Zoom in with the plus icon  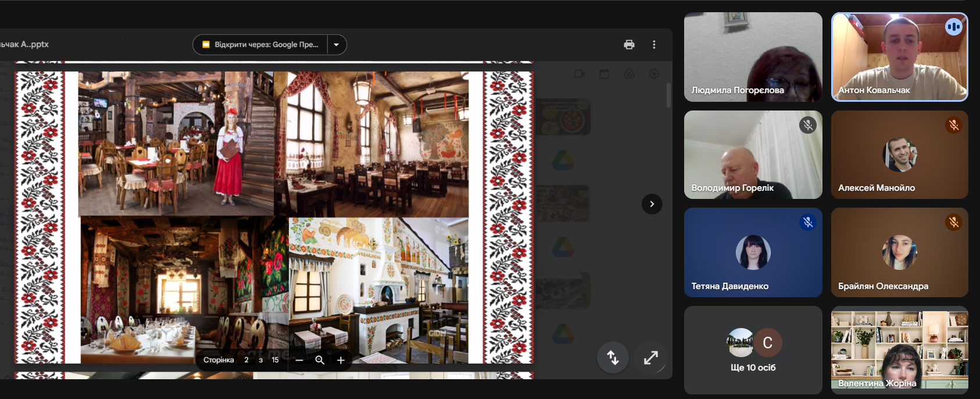(341, 360)
